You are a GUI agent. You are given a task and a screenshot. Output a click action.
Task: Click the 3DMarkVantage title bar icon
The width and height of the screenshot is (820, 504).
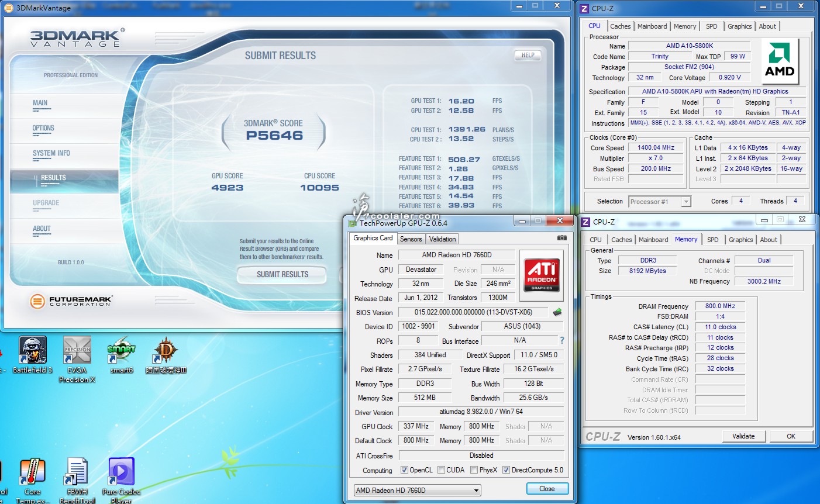click(x=9, y=8)
